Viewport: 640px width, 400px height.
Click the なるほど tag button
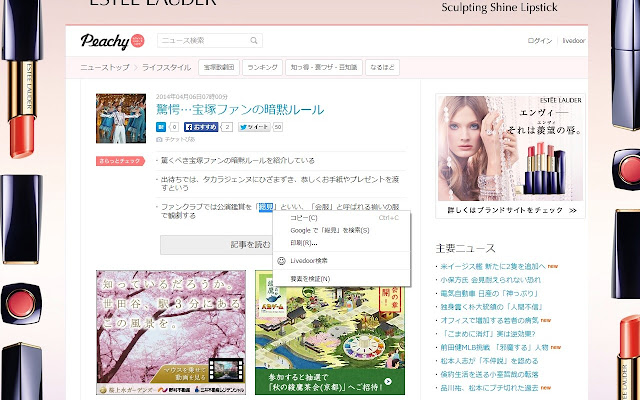382,67
